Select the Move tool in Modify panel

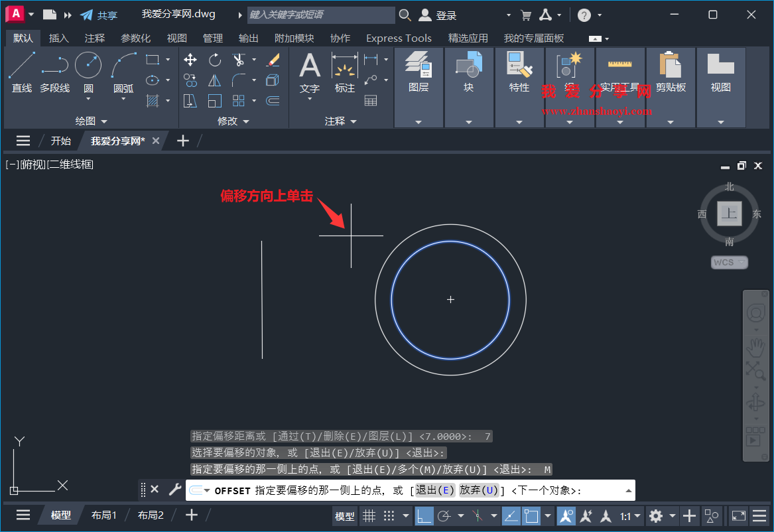pyautogui.click(x=190, y=60)
